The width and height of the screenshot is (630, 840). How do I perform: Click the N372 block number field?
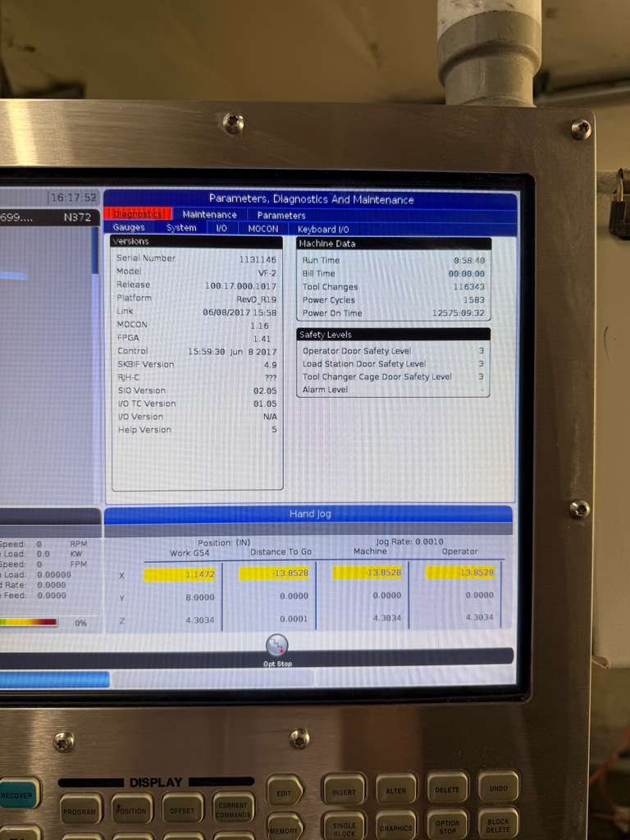pos(78,217)
